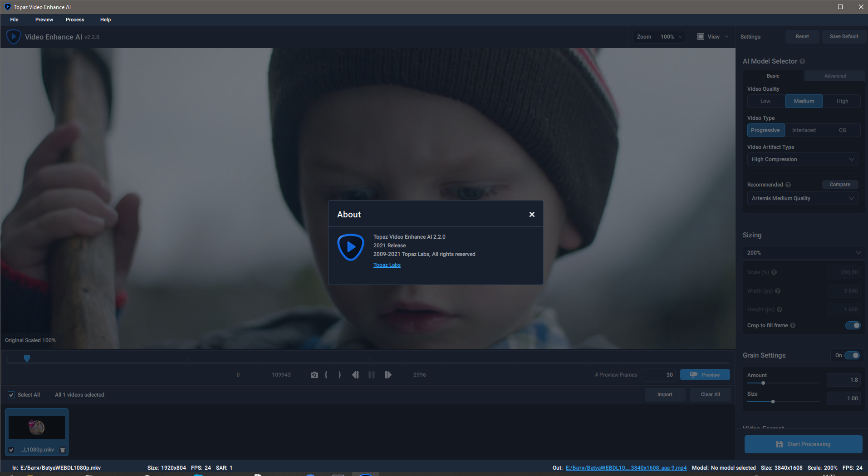The width and height of the screenshot is (868, 476).
Task: Set Video Quality to Medium
Action: pos(804,101)
